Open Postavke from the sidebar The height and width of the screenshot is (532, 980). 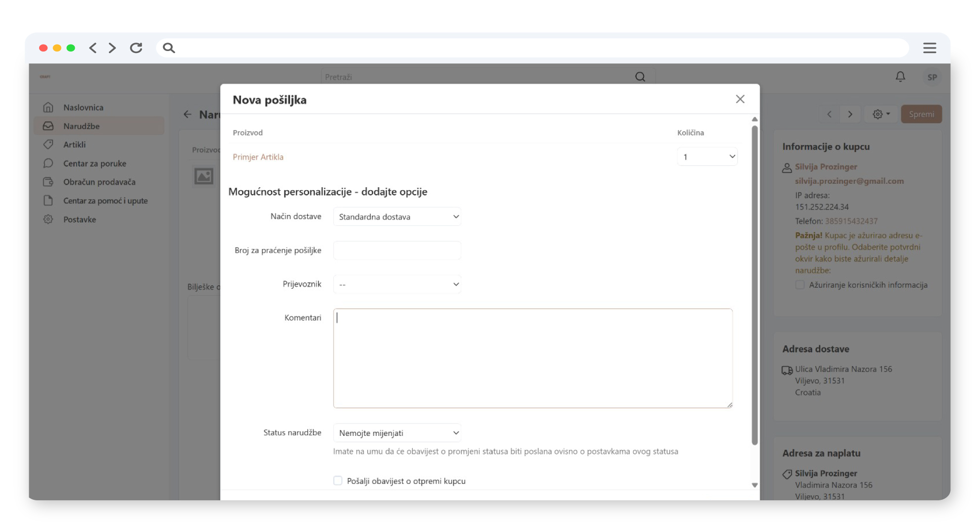[x=79, y=219]
